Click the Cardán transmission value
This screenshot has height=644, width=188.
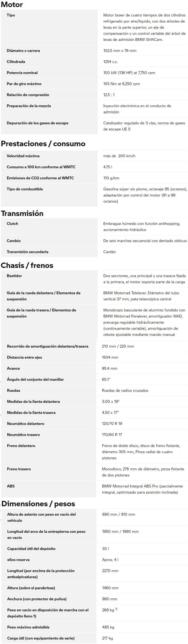pos(110,252)
